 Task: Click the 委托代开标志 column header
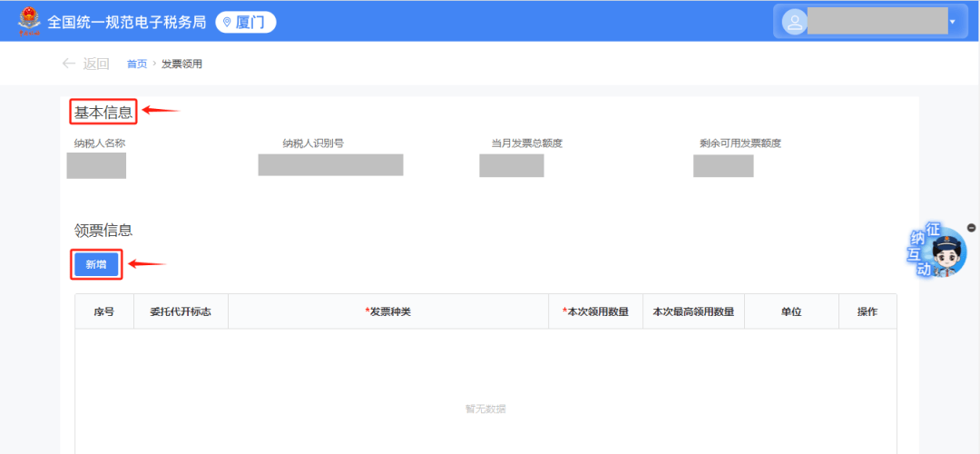pyautogui.click(x=181, y=311)
